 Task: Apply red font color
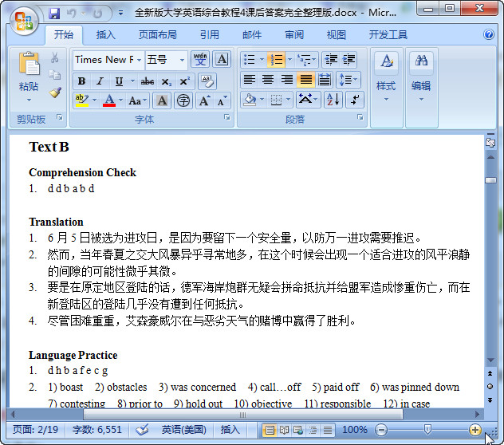(109, 100)
